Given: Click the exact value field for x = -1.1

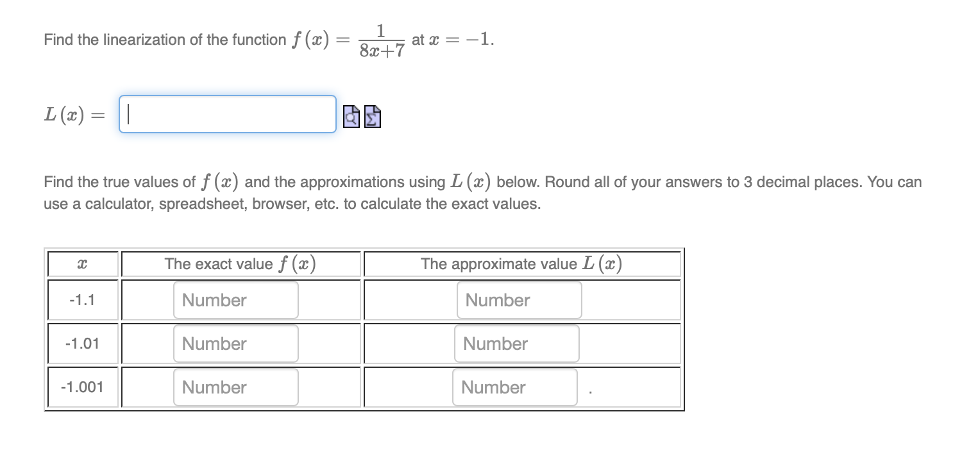Looking at the screenshot, I should click(x=235, y=299).
